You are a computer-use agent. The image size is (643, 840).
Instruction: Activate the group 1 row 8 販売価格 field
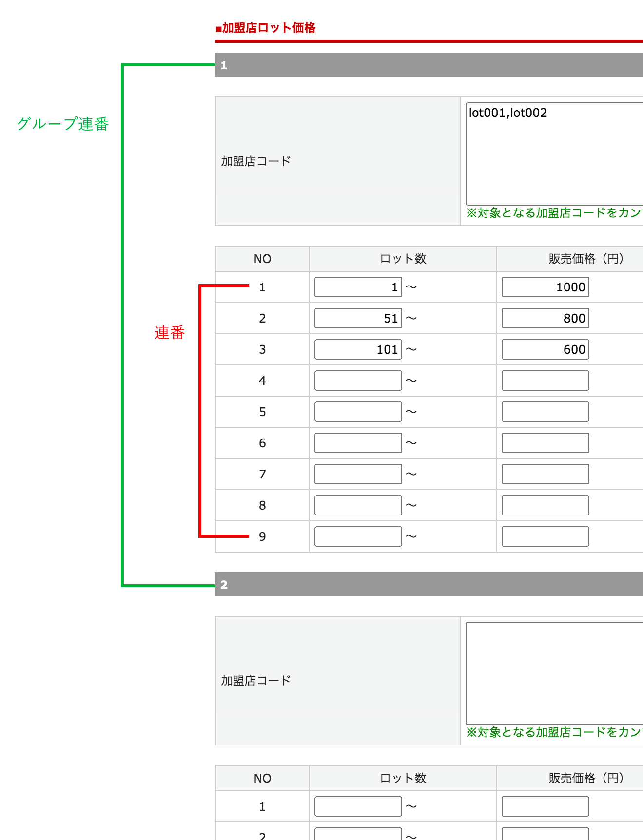(x=546, y=505)
